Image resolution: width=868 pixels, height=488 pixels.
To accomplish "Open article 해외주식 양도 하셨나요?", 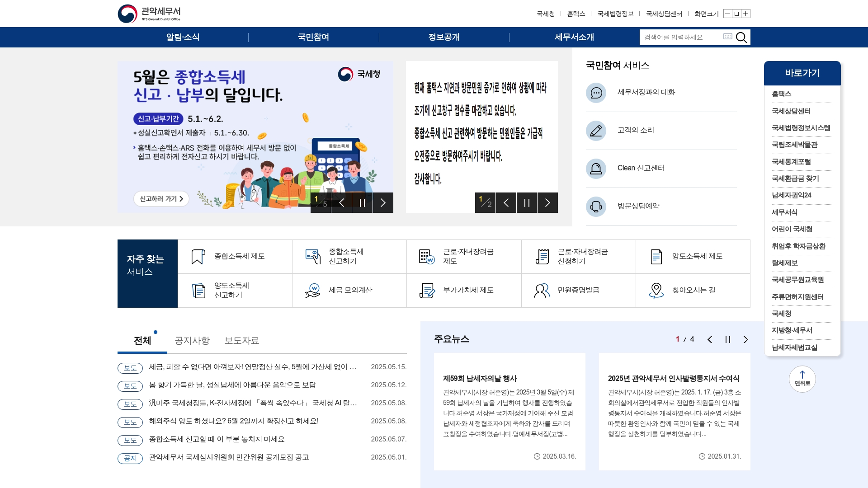I will 234,421.
